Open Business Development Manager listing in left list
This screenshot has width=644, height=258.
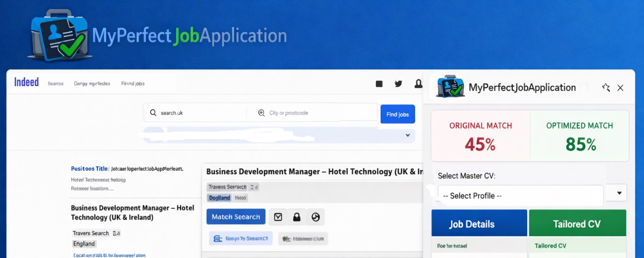[132, 212]
